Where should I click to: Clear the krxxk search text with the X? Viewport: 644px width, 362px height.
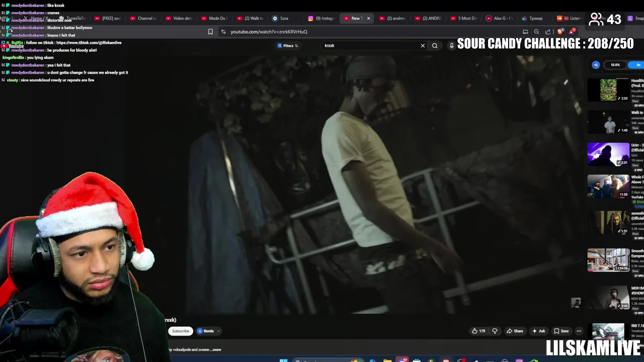tap(423, 46)
